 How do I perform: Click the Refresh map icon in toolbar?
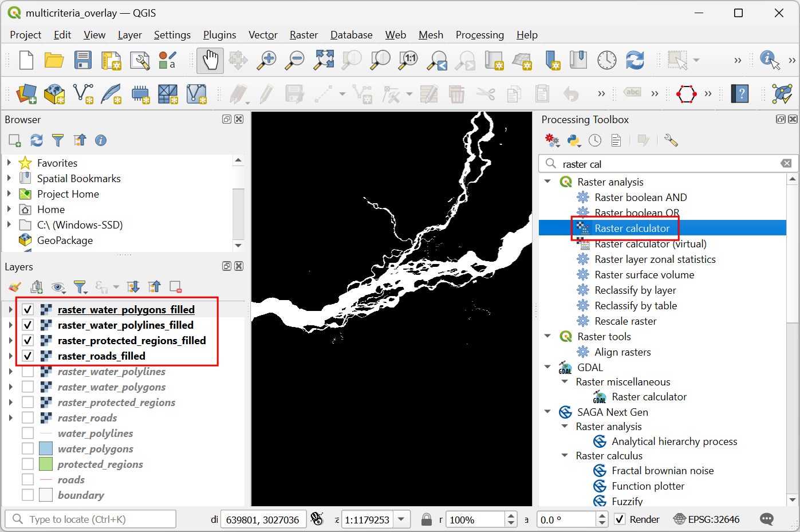coord(635,60)
